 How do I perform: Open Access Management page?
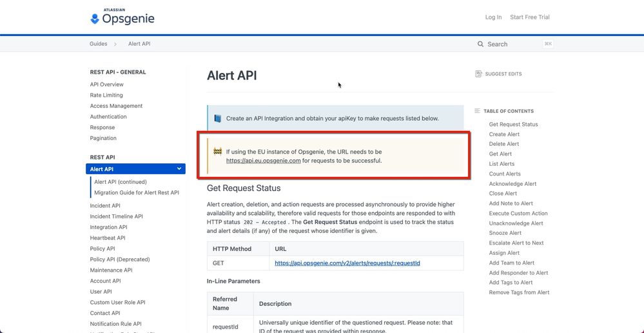(116, 106)
